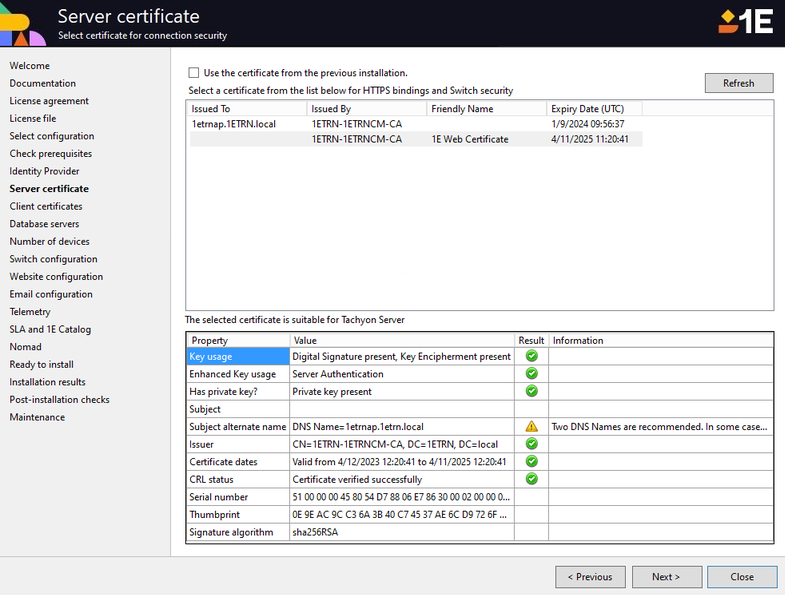Click the yellow warning icon for Subject alternate name

coord(531,426)
